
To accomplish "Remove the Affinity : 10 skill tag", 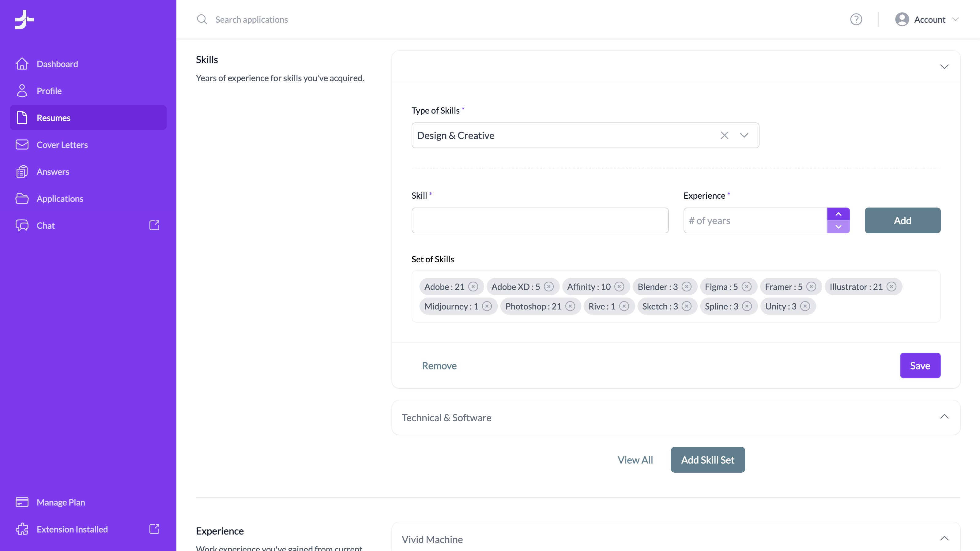I will (x=619, y=287).
